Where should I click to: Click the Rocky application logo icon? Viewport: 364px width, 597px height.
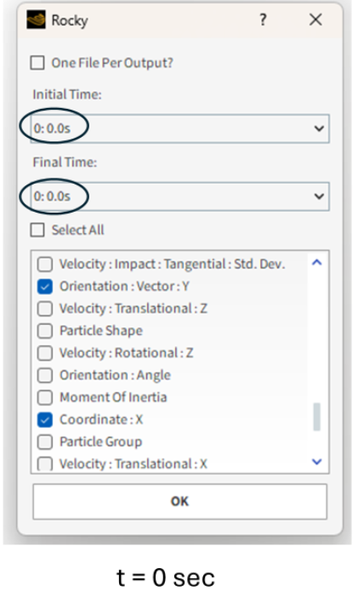tap(37, 20)
